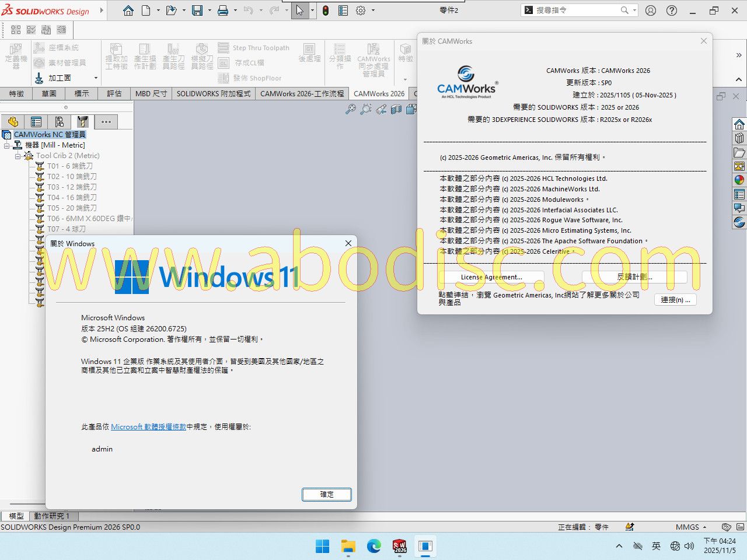Image resolution: width=747 pixels, height=560 pixels.
Task: Collapse the 機器 [Mill - Metric] tree node
Action: 8,145
